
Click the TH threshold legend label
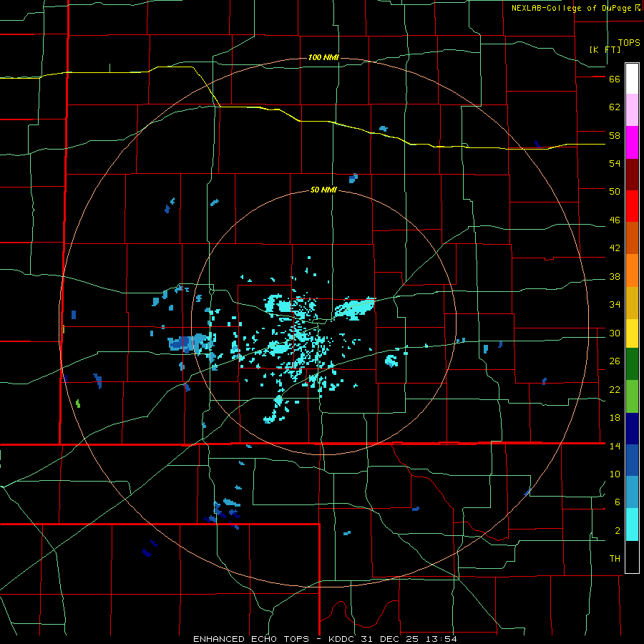click(x=615, y=559)
